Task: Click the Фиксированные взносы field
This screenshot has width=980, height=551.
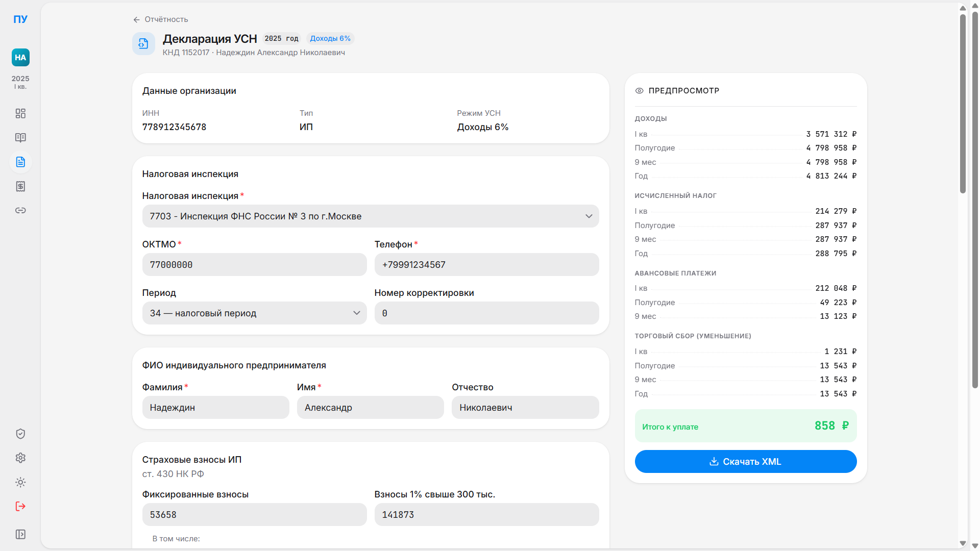Action: (x=254, y=515)
